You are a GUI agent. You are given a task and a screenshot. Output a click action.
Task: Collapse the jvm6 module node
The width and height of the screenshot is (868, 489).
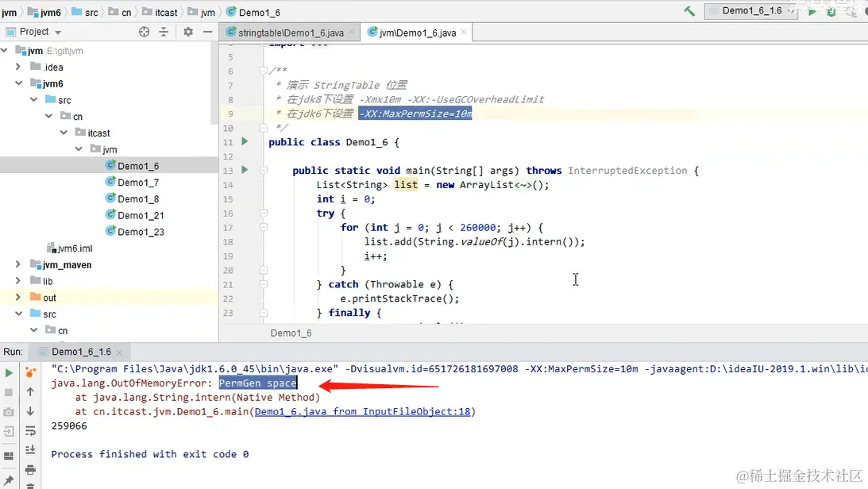[18, 83]
